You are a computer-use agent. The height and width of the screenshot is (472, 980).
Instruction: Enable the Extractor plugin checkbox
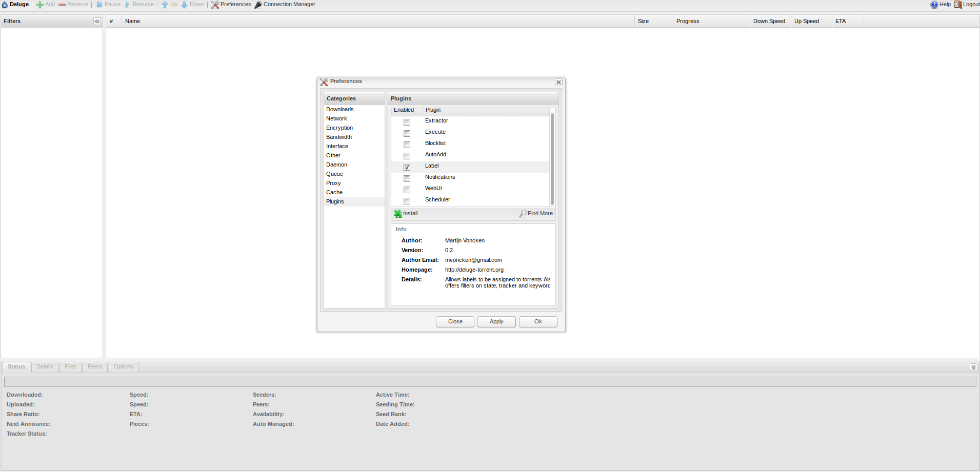(x=407, y=122)
